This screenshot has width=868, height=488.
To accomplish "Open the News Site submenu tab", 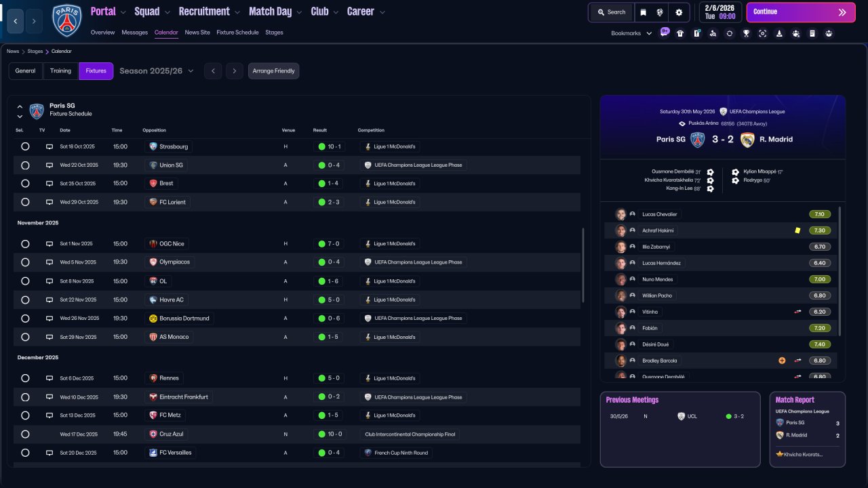I will [197, 33].
